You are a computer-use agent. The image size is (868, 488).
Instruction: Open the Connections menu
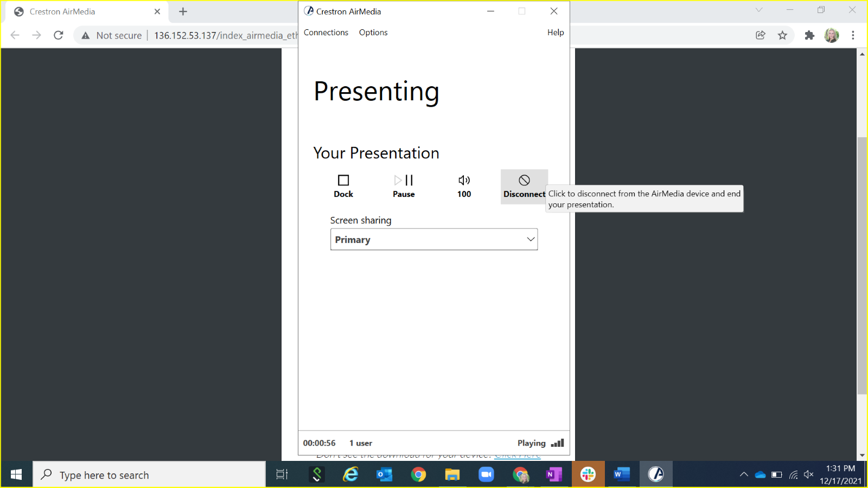coord(326,33)
